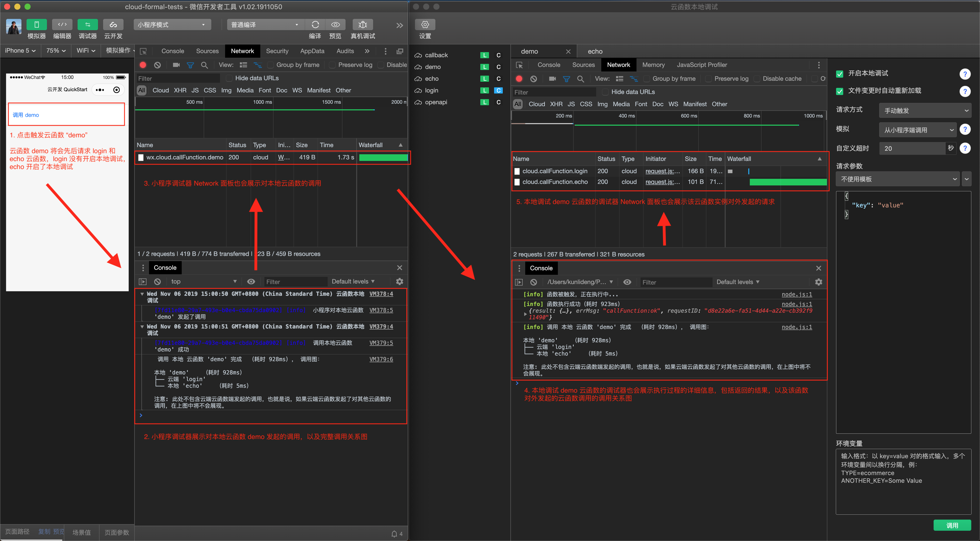Viewport: 980px width, 541px height.
Task: Enable Preserve log in left Network panel
Action: click(332, 65)
